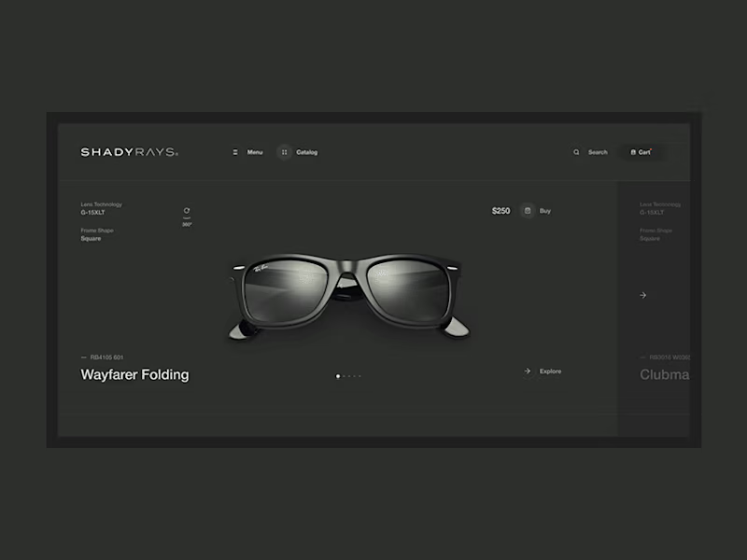The height and width of the screenshot is (560, 747).
Task: Click the ShadyRays logo
Action: [x=129, y=152]
